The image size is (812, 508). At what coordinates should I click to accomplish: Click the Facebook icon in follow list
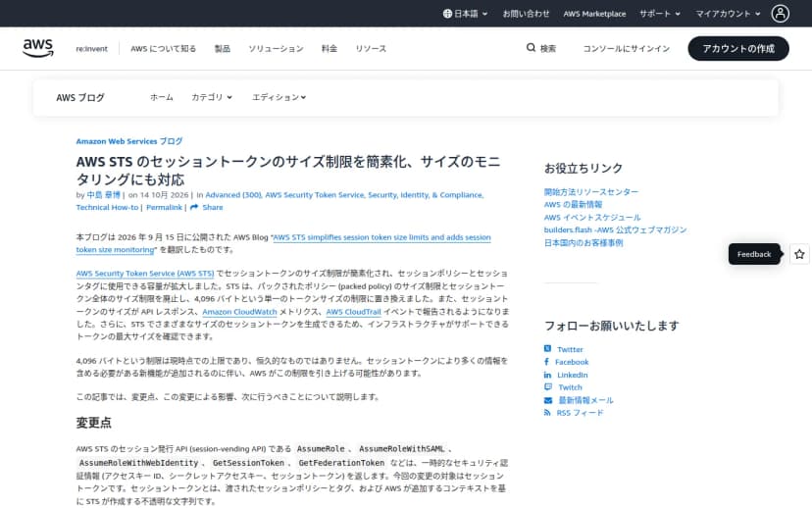coord(547,362)
